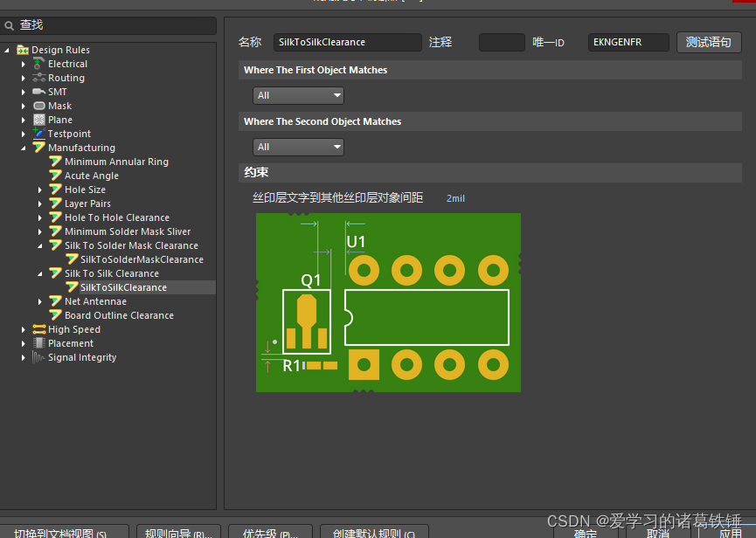
Task: Click the Signal Integrity category icon
Action: [x=39, y=357]
